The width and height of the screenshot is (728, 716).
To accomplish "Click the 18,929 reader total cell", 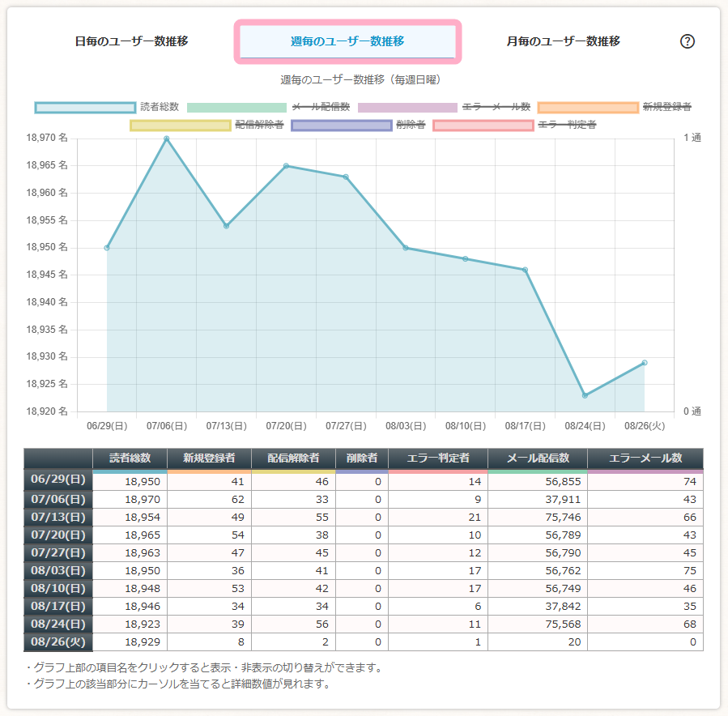I will point(130,641).
